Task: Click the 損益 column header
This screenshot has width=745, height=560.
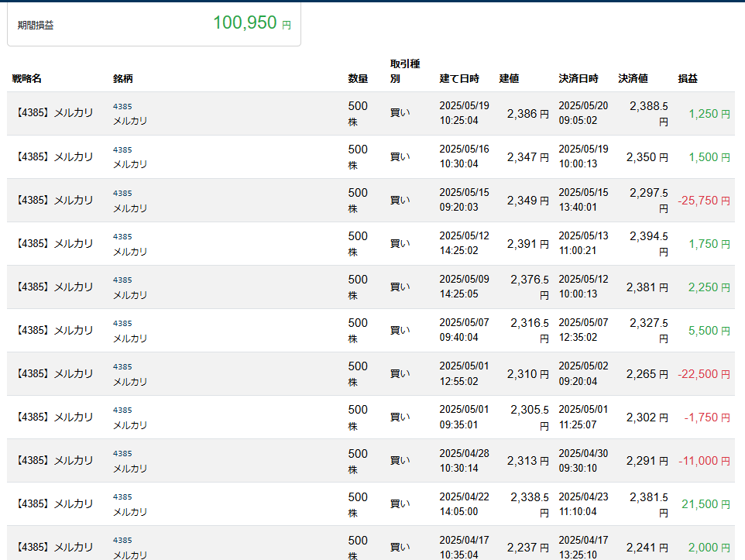Action: click(688, 78)
